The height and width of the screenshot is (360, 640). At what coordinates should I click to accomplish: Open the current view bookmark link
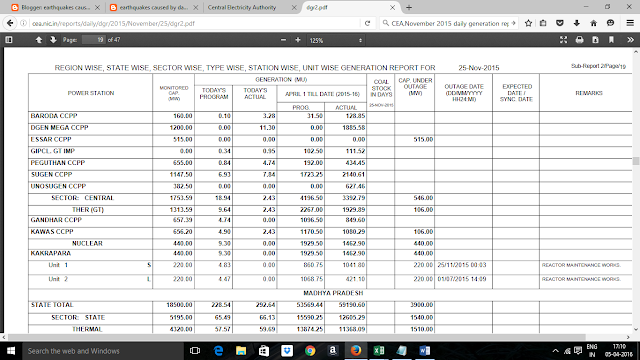tap(611, 40)
